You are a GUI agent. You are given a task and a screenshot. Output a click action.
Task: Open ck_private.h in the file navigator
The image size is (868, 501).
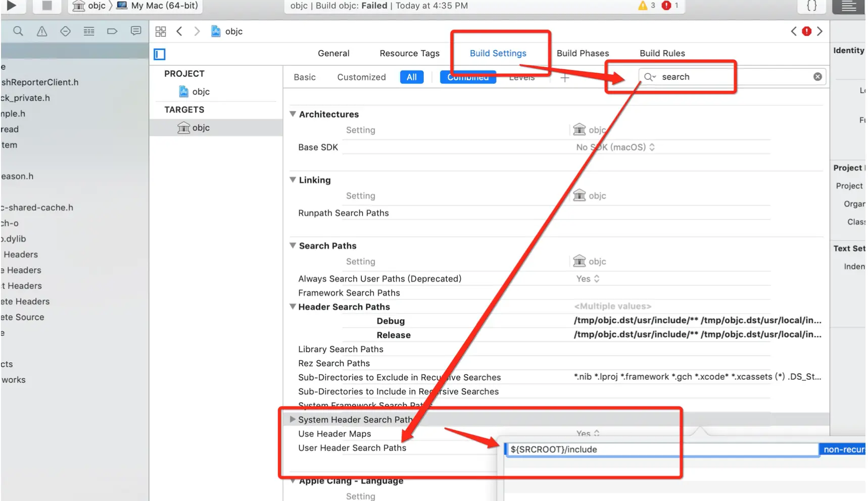[25, 98]
